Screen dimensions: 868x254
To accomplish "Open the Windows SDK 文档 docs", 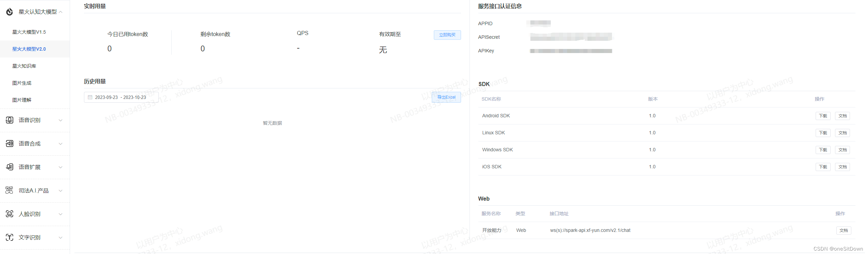I will click(x=843, y=150).
